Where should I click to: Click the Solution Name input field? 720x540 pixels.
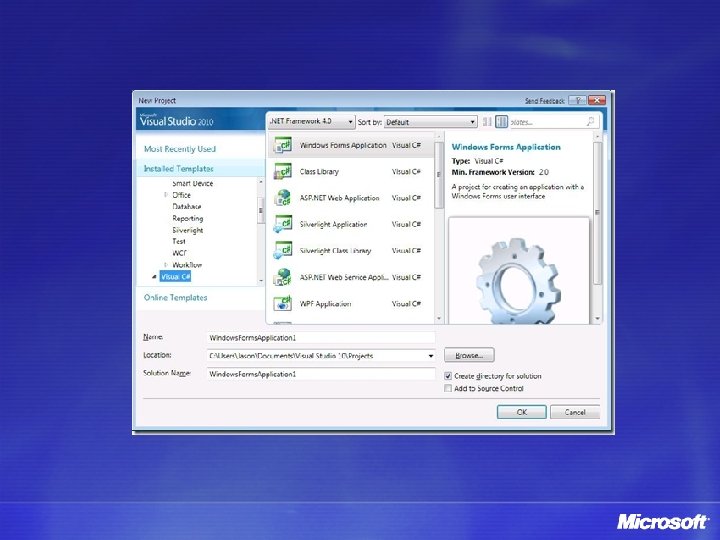[x=321, y=374]
